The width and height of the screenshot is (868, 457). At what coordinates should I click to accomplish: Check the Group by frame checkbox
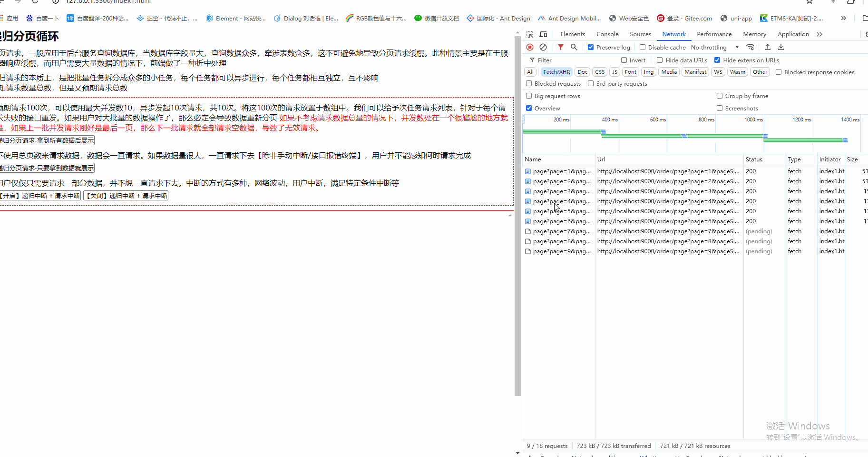point(720,96)
